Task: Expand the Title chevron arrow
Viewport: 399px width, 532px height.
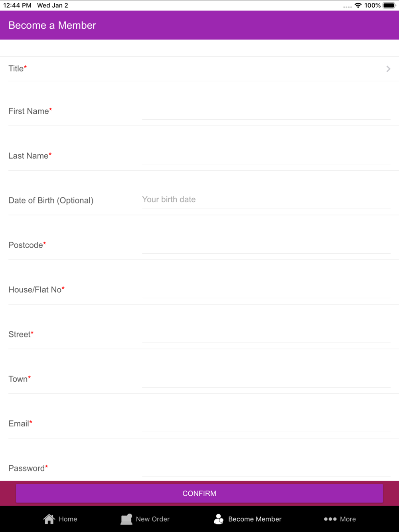Action: pos(388,69)
